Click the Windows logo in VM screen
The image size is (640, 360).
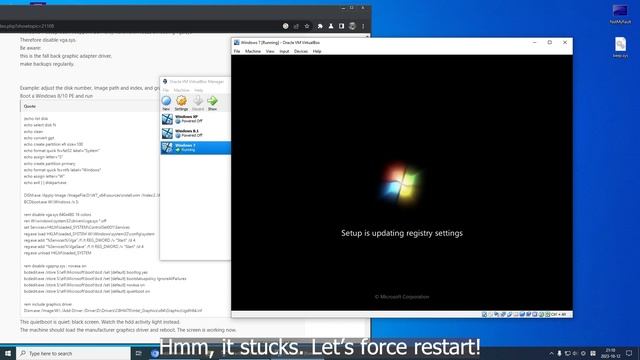tap(401, 184)
